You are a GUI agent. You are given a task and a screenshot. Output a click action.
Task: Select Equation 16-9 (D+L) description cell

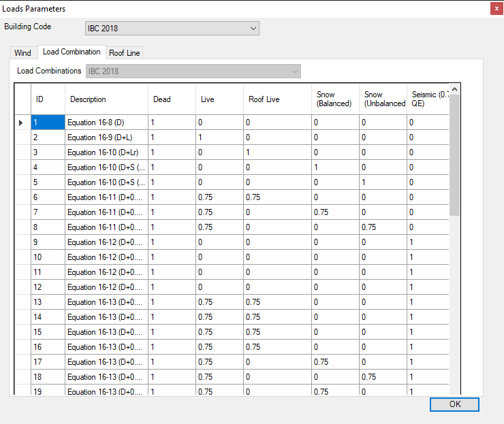click(x=106, y=137)
